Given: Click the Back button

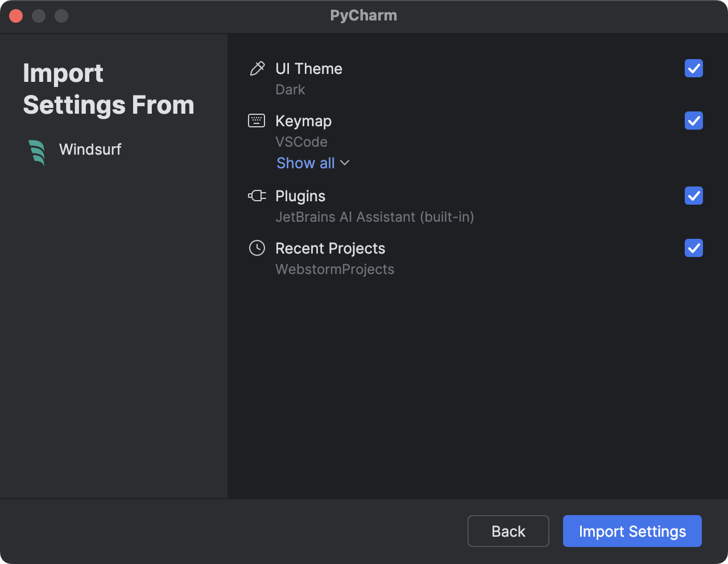Looking at the screenshot, I should (508, 531).
